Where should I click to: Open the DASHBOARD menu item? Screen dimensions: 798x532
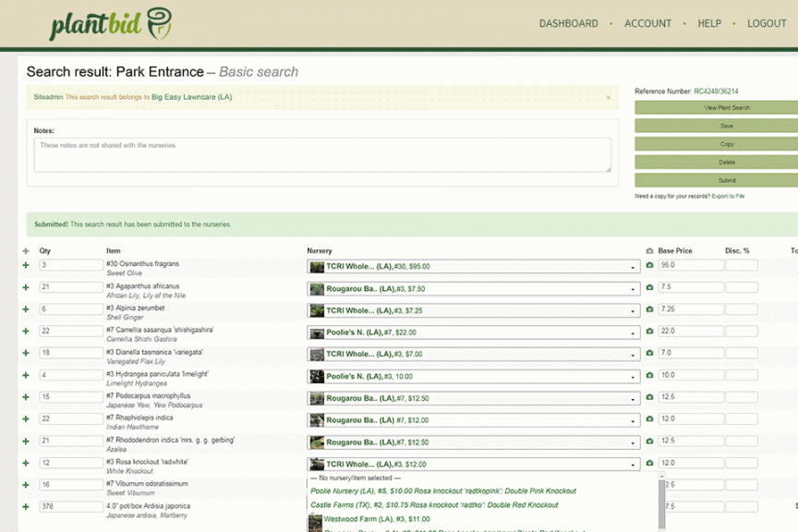tap(568, 23)
